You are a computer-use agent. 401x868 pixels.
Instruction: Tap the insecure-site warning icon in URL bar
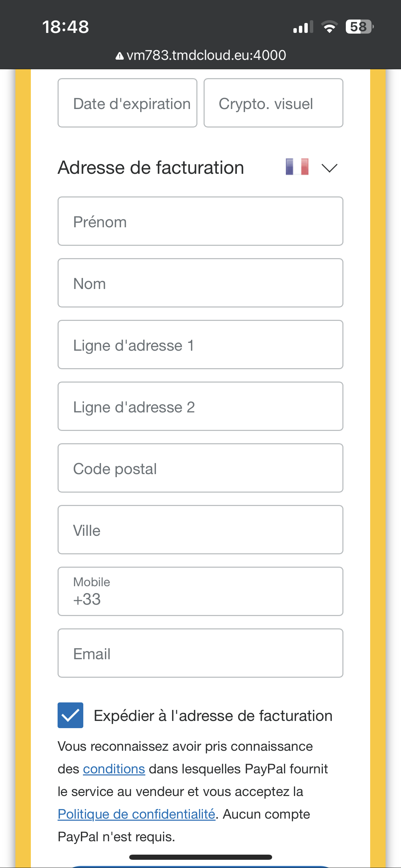click(x=119, y=56)
